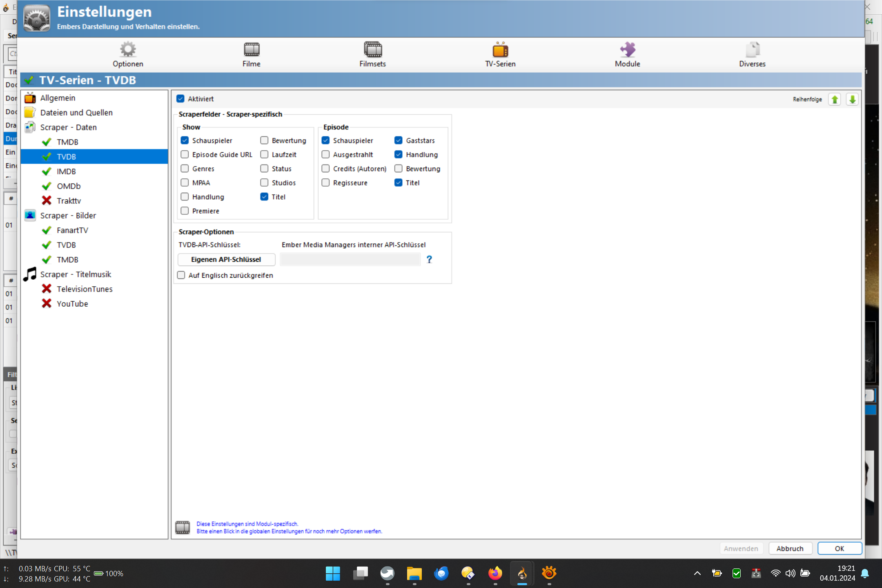
Task: Enable Credits (Autoren) checkbox
Action: [x=325, y=169]
